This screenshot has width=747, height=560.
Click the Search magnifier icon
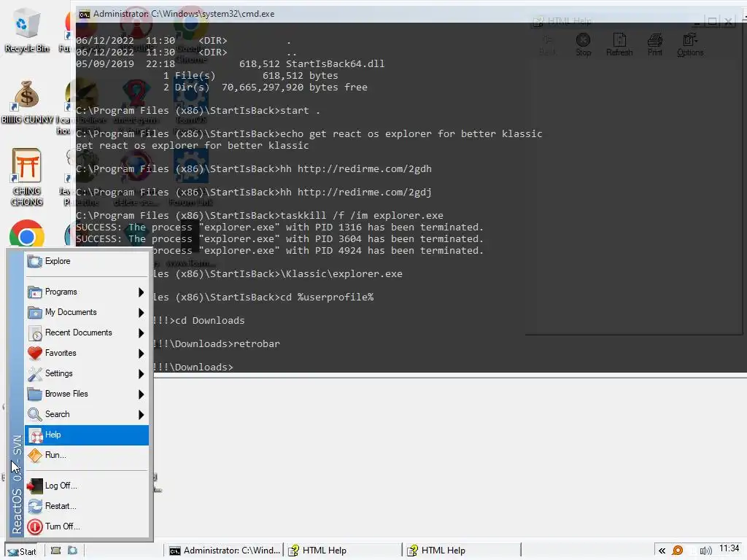point(35,415)
